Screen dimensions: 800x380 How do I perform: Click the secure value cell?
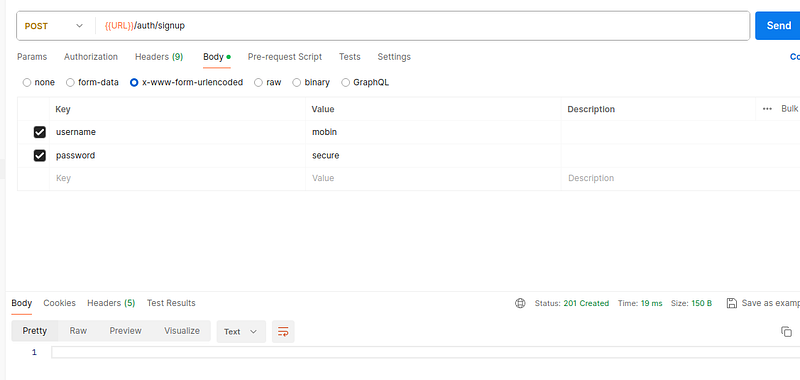pos(434,156)
